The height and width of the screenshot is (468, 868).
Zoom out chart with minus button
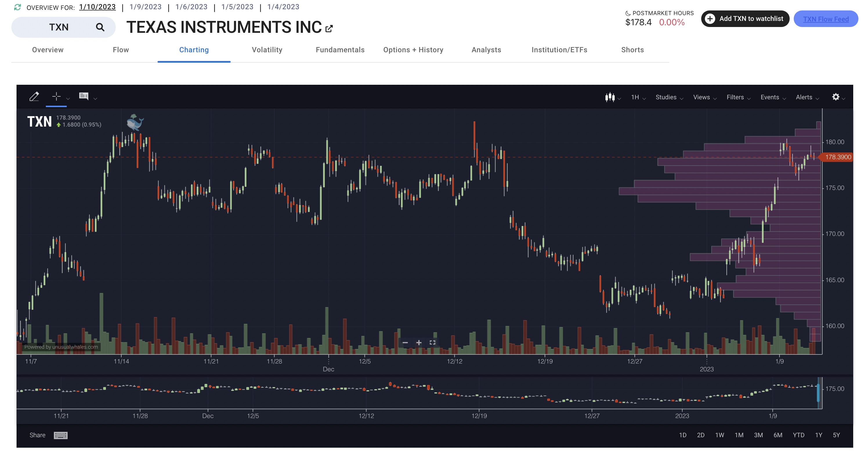coord(405,343)
